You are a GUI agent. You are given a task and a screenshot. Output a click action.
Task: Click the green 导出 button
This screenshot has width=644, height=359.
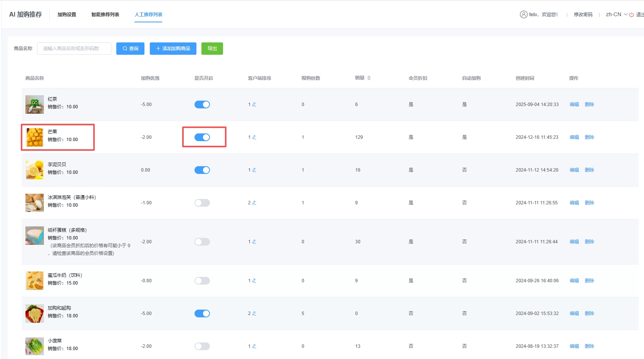pos(212,49)
